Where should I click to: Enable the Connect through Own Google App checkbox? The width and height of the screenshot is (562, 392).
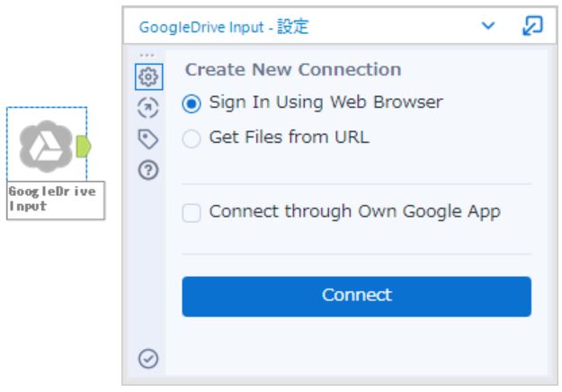pos(192,213)
